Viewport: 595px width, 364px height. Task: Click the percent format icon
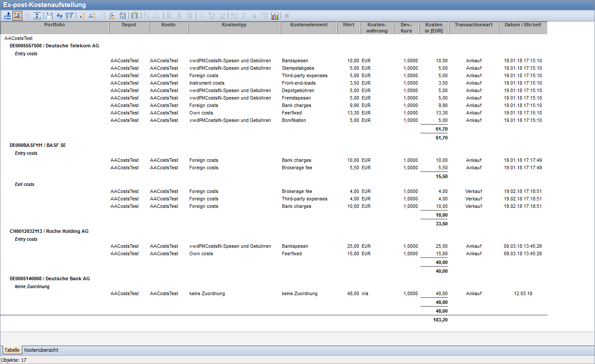click(x=201, y=16)
